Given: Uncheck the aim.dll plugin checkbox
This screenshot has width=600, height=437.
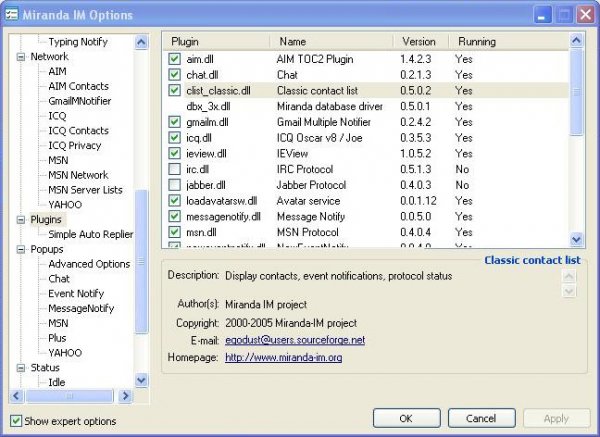Looking at the screenshot, I should point(174,59).
